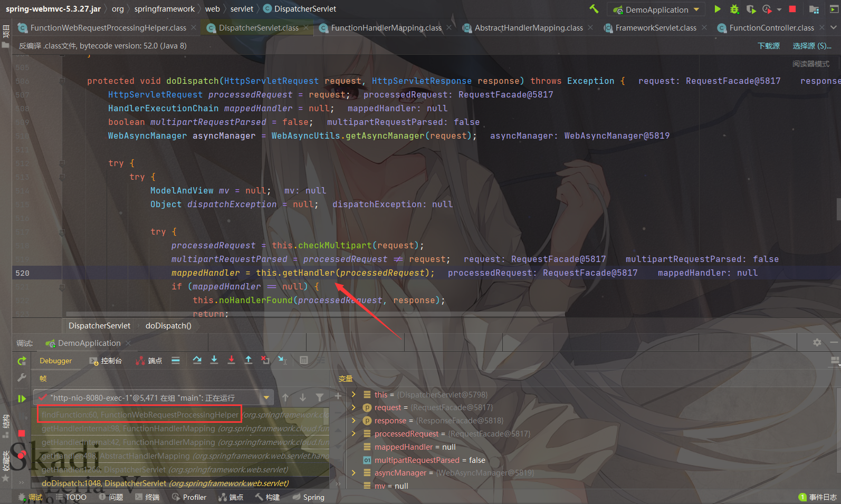
Task: Stop the application with the red square
Action: (792, 9)
